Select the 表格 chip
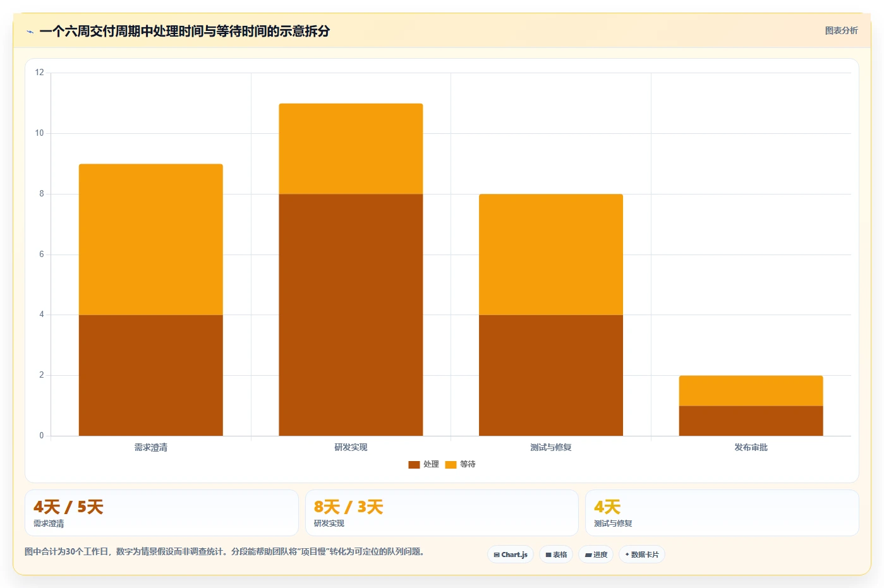The image size is (884, 588). [x=556, y=555]
